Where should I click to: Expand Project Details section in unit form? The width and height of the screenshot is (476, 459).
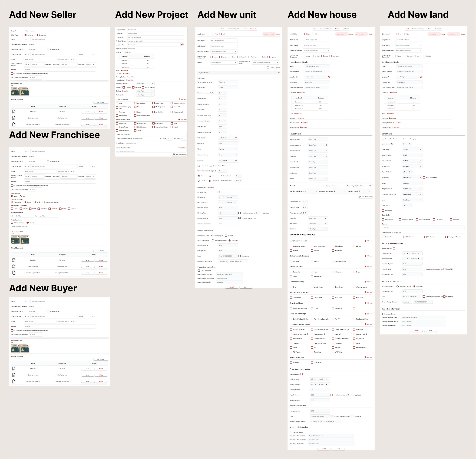(239, 73)
